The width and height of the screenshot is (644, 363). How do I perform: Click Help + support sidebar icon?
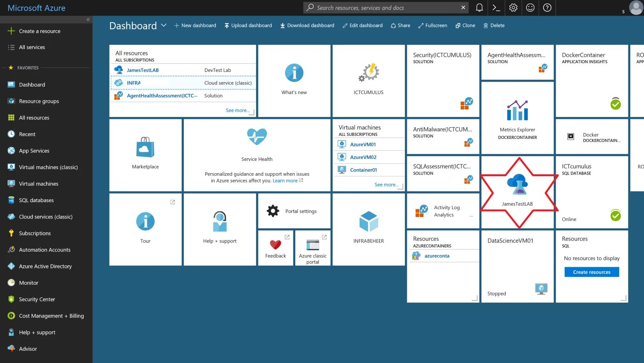[x=11, y=332]
